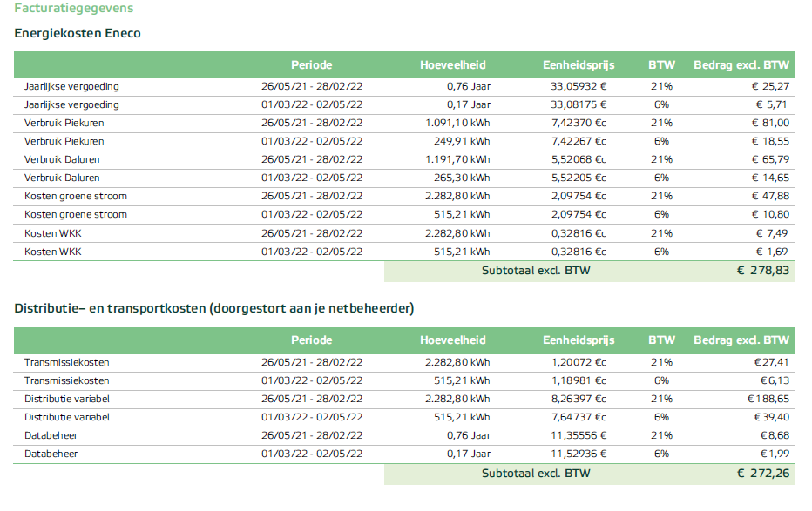Select the 249,91 kWh Piekuren quantity
Image resolution: width=812 pixels, height=511 pixels.
pos(462,141)
